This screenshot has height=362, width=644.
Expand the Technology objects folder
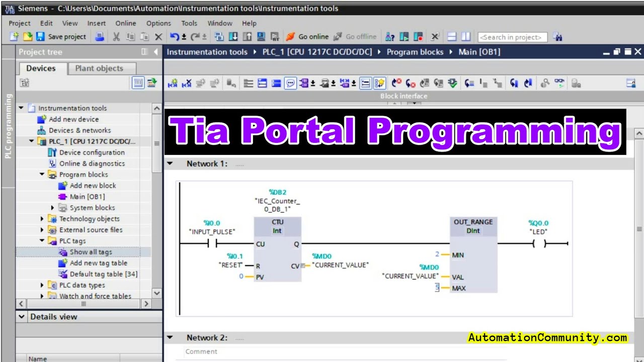pos(42,219)
